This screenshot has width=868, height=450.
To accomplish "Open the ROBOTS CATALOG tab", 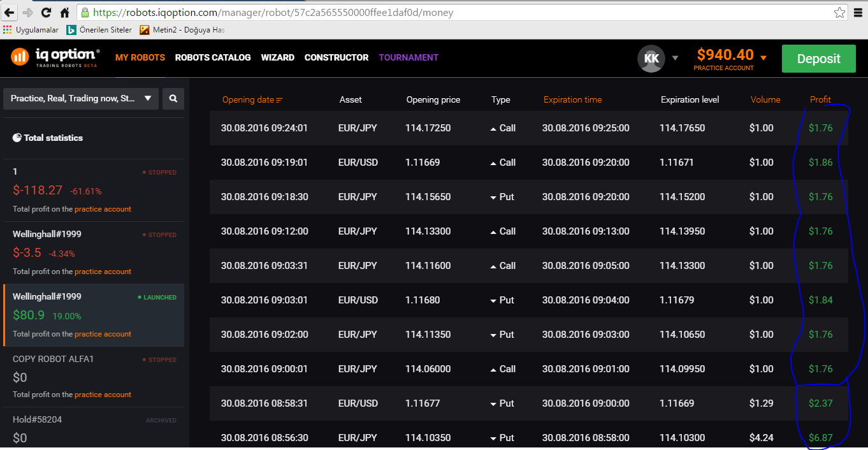I will [x=213, y=57].
